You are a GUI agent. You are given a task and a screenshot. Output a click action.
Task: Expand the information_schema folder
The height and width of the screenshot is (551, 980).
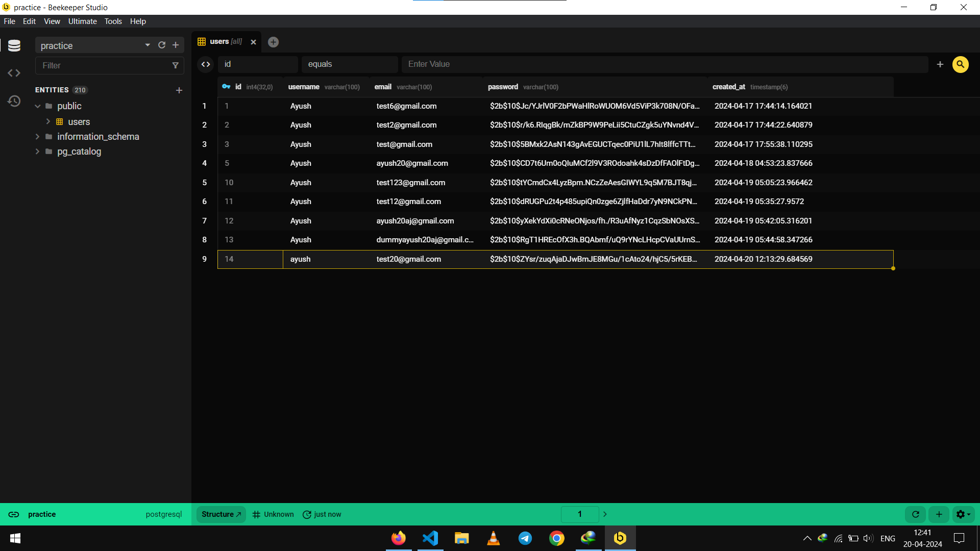[38, 137]
